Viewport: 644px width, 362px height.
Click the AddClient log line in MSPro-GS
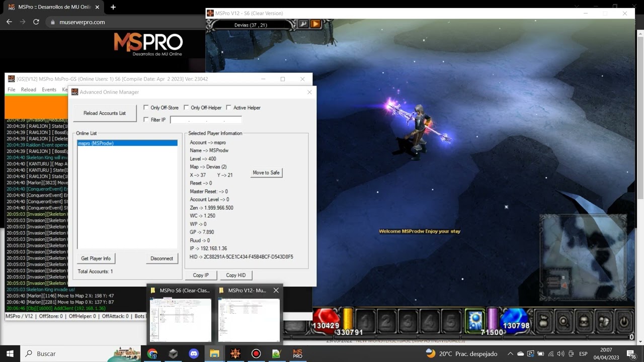(x=56, y=308)
